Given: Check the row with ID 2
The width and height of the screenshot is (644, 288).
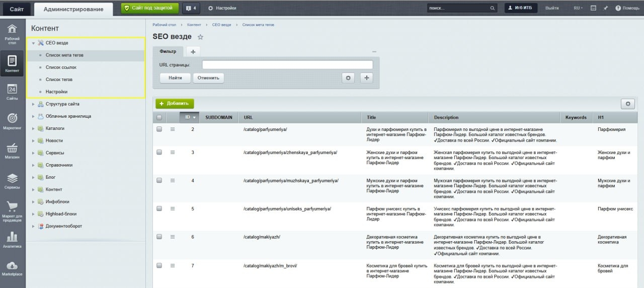Looking at the screenshot, I should click(x=159, y=129).
